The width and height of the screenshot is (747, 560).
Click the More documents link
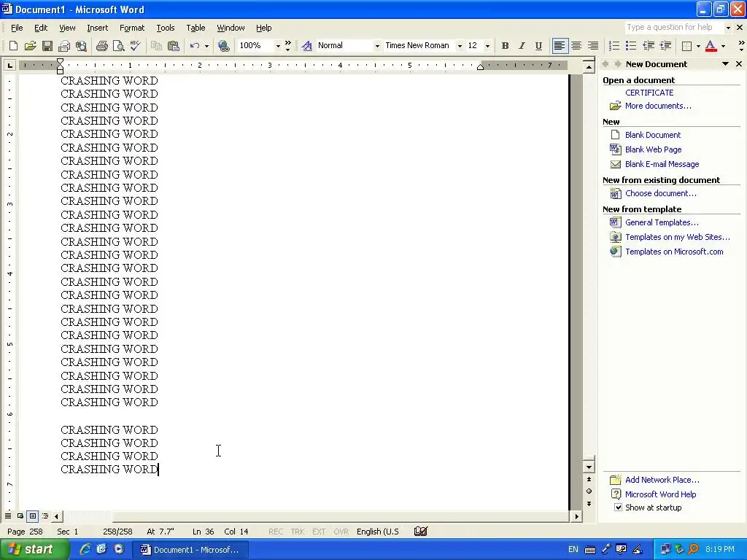click(x=658, y=106)
